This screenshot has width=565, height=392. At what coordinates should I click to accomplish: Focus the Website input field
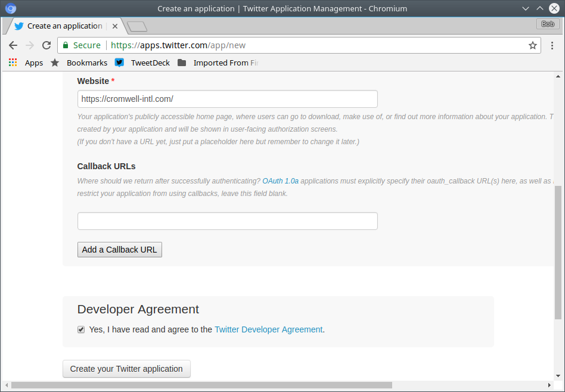(x=227, y=99)
